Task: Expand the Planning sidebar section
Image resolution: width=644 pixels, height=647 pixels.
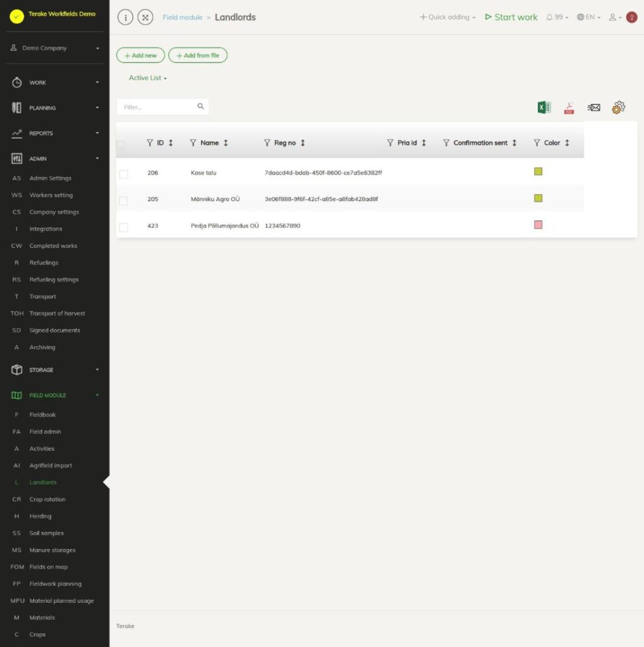Action: 55,107
